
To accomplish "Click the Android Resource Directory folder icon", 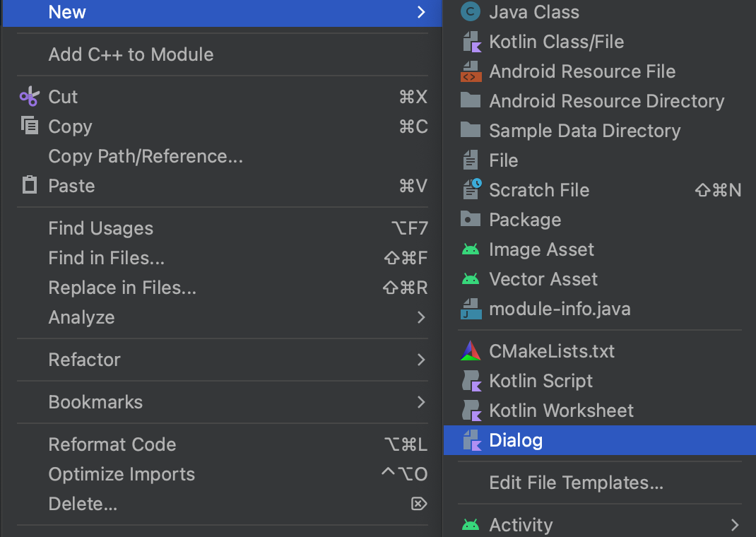I will pos(471,100).
